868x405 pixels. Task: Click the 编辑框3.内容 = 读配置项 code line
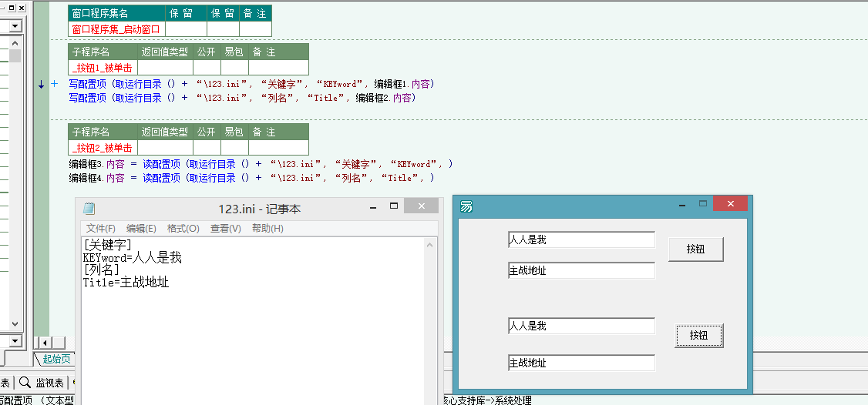[261, 164]
